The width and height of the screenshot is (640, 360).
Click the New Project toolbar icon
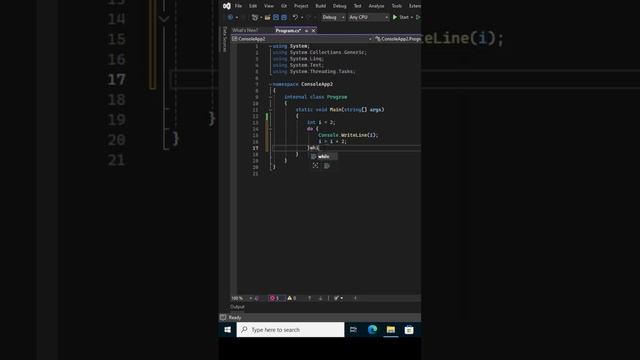[x=255, y=17]
